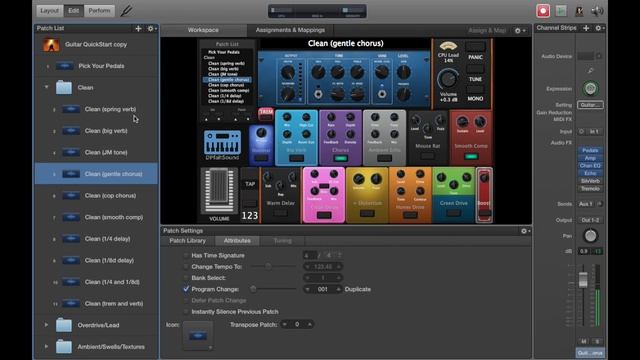
Task: Click the Clean folder icon
Action: (64, 87)
